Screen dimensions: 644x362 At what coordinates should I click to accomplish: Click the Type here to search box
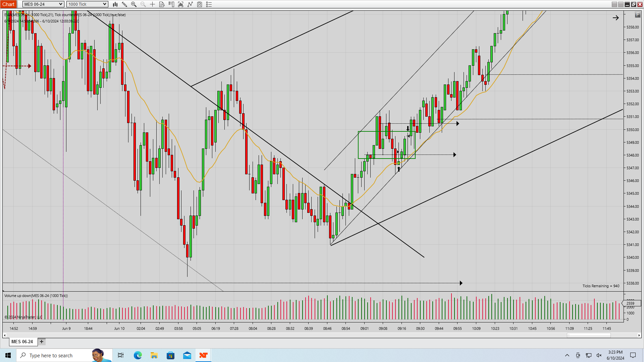(64, 355)
